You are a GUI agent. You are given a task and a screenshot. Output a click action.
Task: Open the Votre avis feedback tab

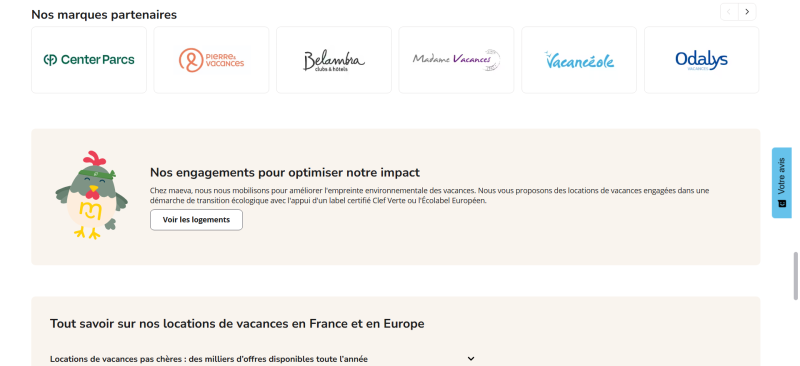(x=782, y=183)
